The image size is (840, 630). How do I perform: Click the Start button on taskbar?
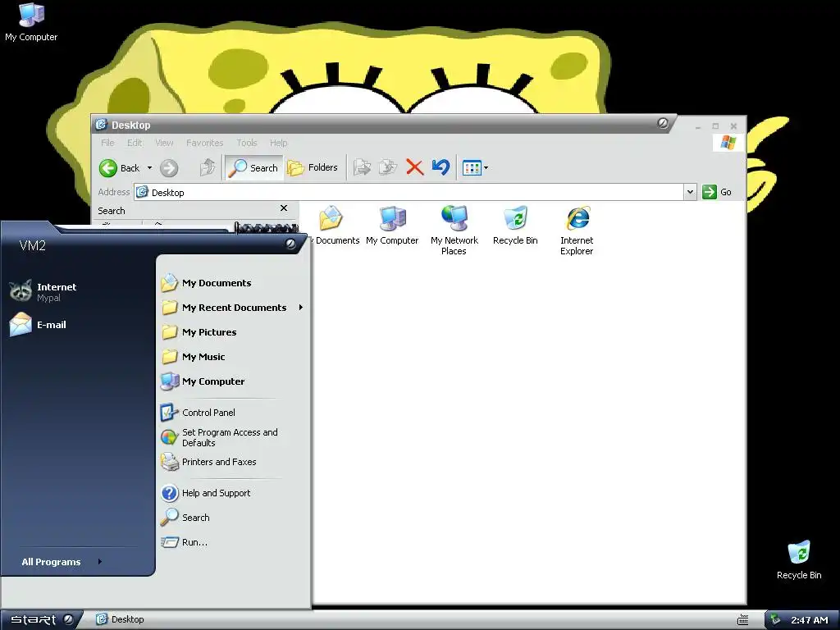(41, 619)
